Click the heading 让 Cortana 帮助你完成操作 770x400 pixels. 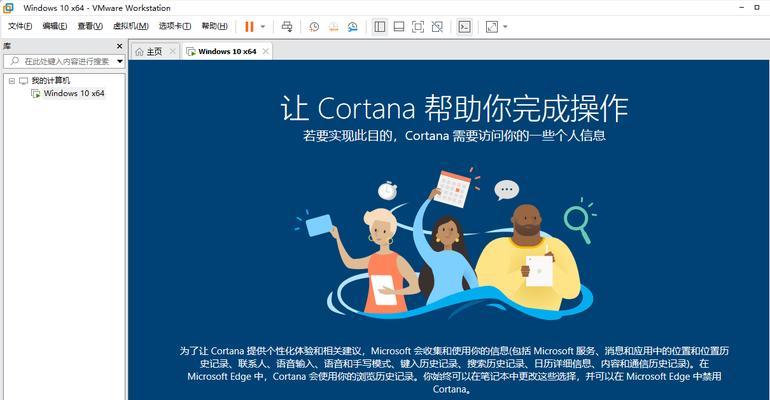(454, 108)
